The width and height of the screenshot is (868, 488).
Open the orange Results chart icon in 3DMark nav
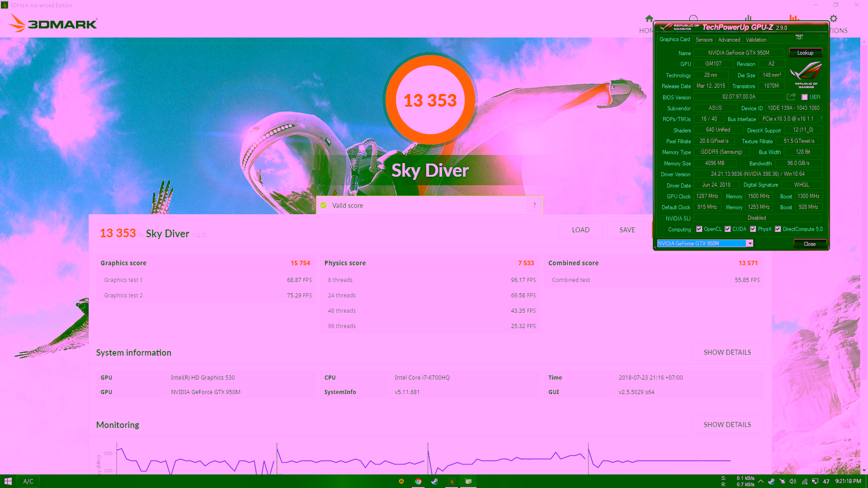(794, 18)
